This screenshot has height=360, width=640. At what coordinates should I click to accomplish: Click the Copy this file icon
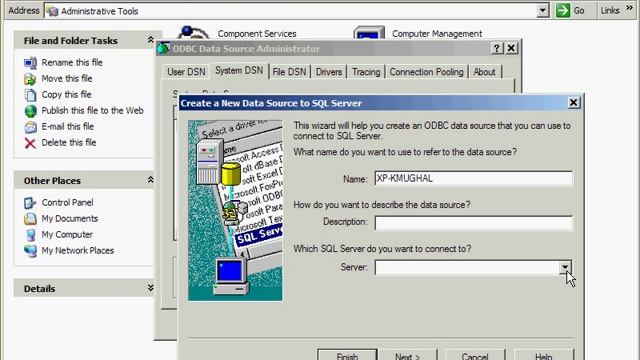30,95
